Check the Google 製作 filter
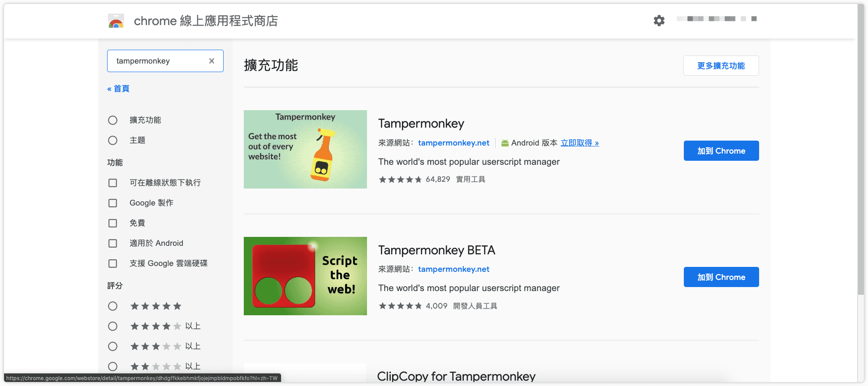This screenshot has height=386, width=868. pyautogui.click(x=112, y=203)
